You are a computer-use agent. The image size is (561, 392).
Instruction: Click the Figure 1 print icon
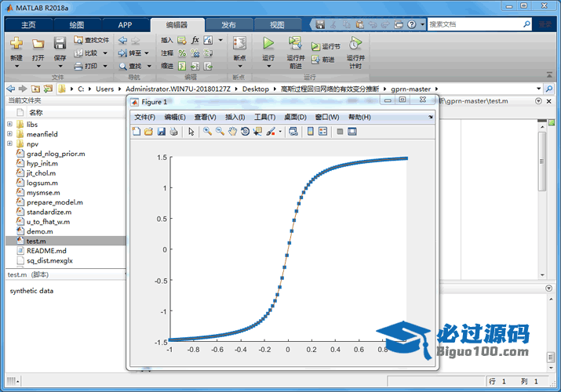click(174, 132)
